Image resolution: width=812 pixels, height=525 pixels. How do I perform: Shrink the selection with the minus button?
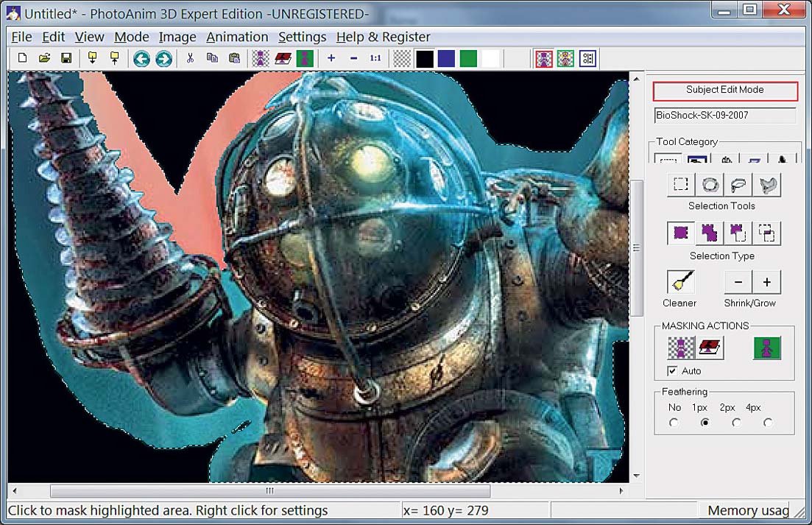[738, 282]
